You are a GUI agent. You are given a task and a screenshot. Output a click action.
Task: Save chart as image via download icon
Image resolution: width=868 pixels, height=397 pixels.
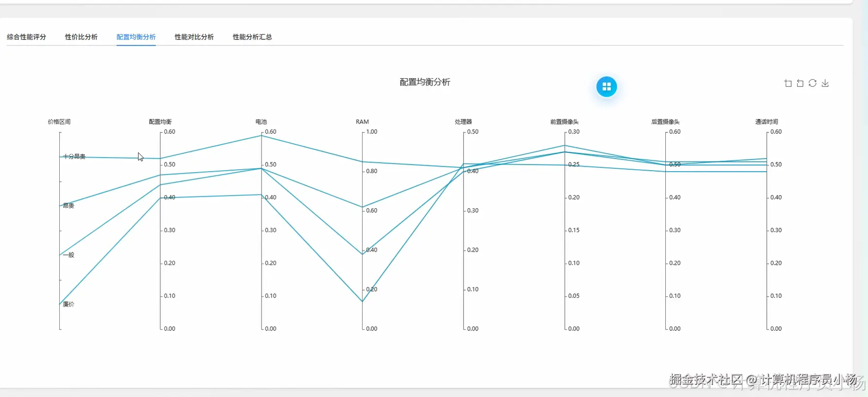825,83
